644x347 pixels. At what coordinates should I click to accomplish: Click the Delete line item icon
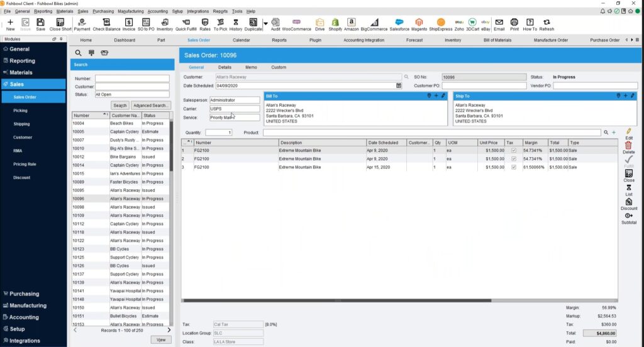pos(628,148)
